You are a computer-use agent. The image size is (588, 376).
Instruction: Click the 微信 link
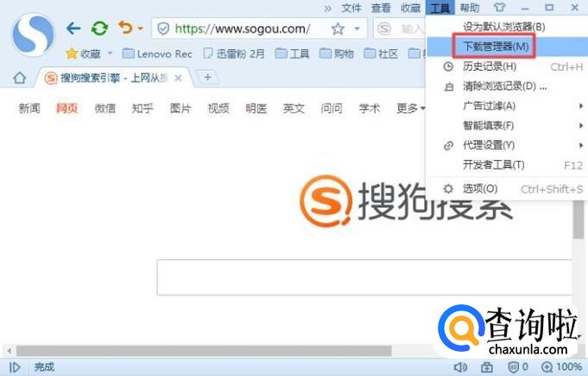pyautogui.click(x=105, y=108)
